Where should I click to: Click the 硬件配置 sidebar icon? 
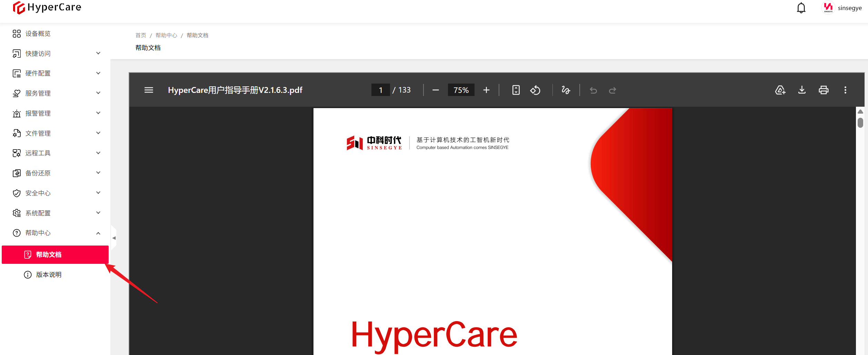(17, 73)
